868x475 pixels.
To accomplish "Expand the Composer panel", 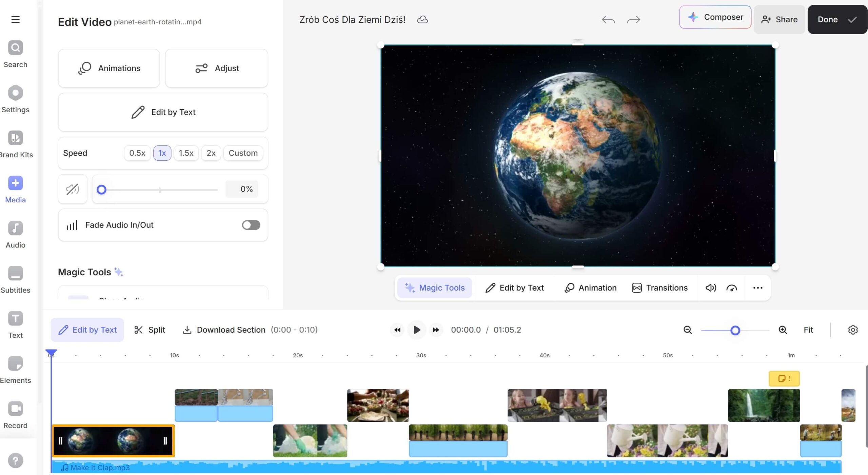I will [715, 17].
